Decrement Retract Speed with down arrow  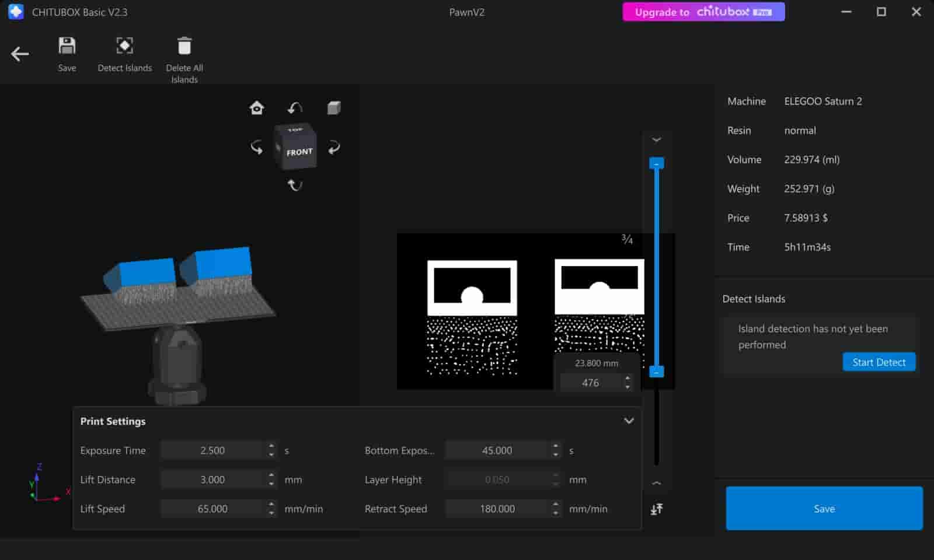[x=556, y=513]
